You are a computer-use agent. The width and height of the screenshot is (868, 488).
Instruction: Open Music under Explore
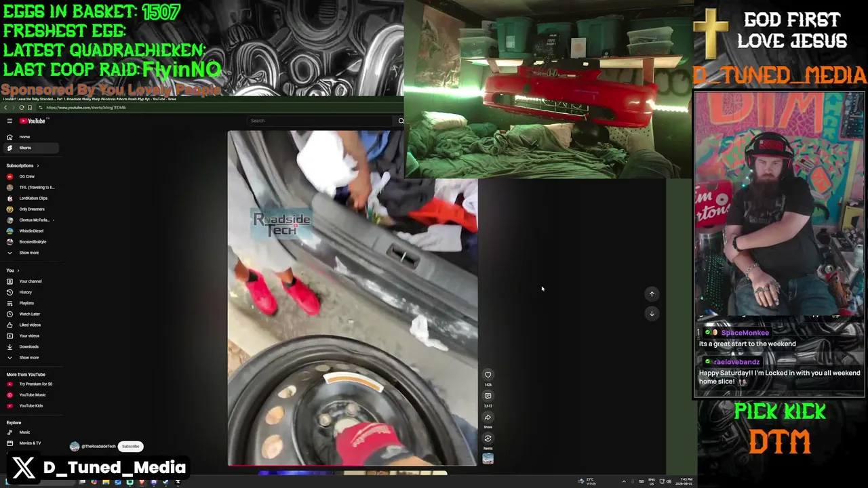[32, 432]
